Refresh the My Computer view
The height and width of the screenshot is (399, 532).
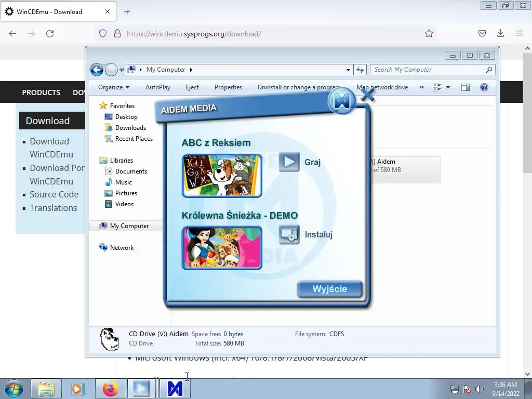tap(360, 70)
